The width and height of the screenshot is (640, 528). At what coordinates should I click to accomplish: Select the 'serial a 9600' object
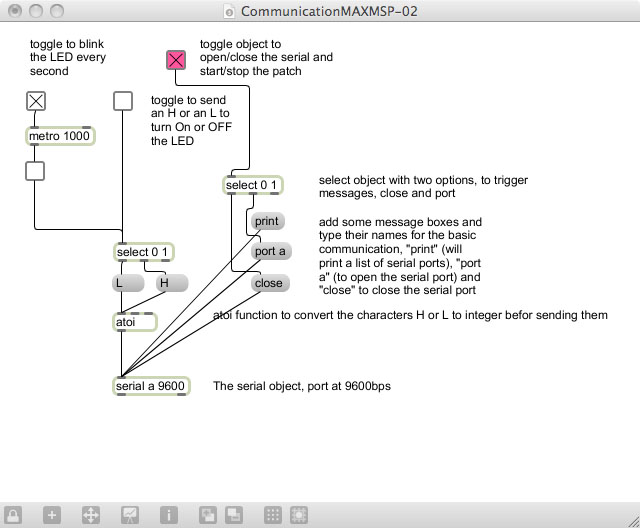tap(150, 386)
